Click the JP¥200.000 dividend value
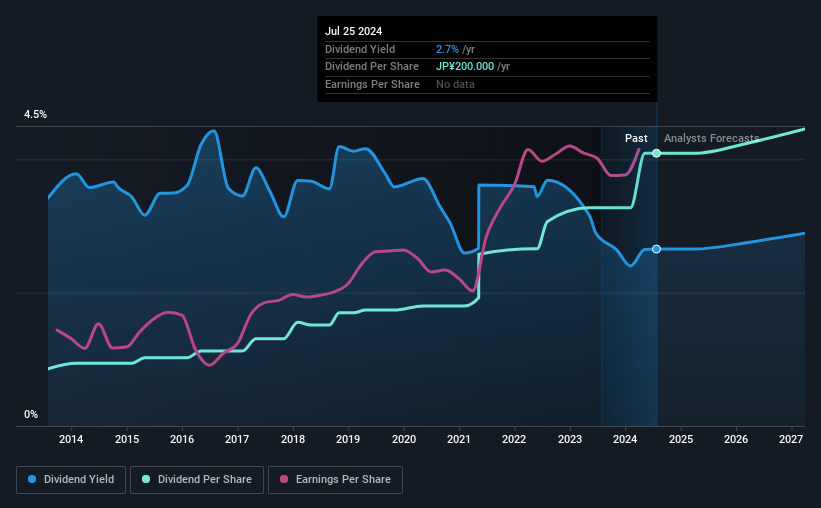 (465, 67)
